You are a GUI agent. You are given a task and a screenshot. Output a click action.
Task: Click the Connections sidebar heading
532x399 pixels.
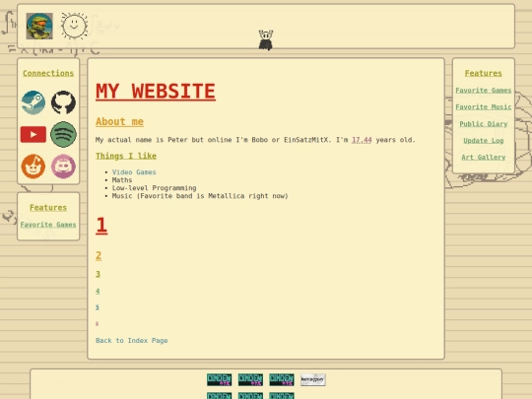(48, 73)
